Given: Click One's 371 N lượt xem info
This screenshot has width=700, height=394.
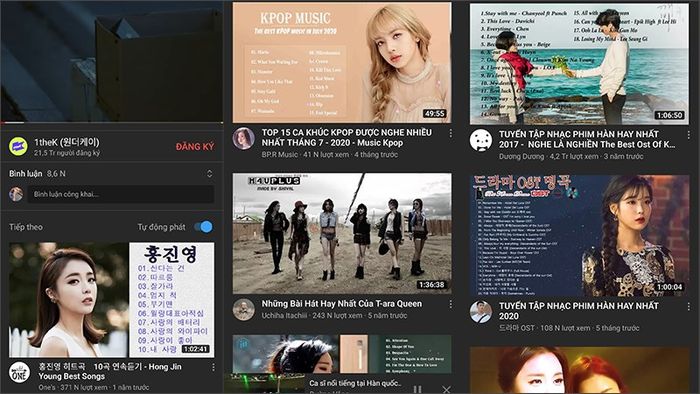Looking at the screenshot, I should coord(94,387).
